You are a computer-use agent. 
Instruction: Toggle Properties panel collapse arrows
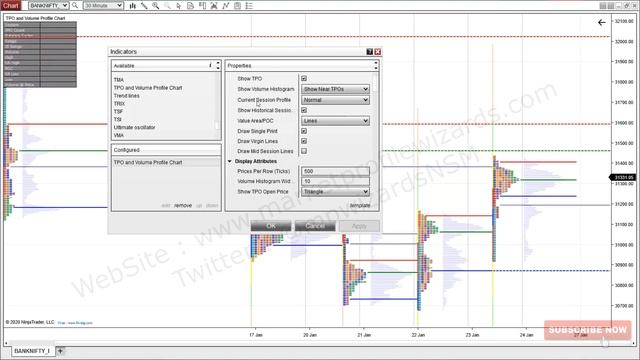click(376, 65)
